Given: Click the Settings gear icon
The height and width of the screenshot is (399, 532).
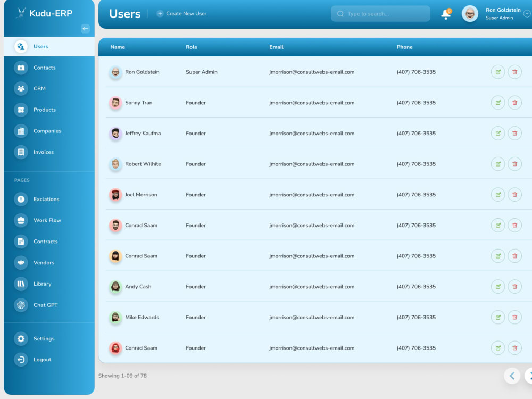Looking at the screenshot, I should click(21, 338).
